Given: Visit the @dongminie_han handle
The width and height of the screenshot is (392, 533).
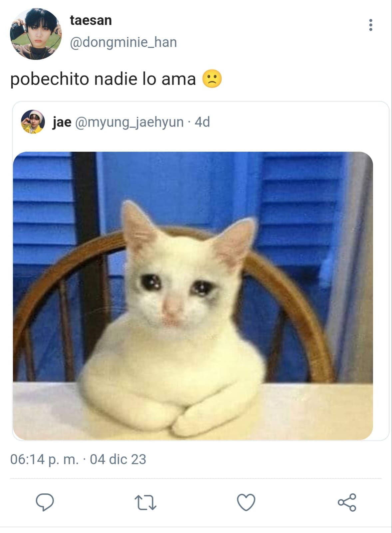Looking at the screenshot, I should tap(123, 42).
